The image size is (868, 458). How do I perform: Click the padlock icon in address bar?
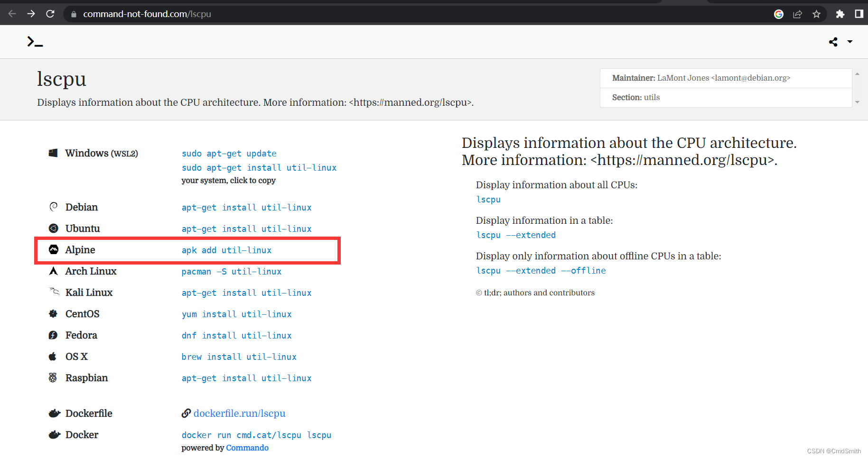74,14
